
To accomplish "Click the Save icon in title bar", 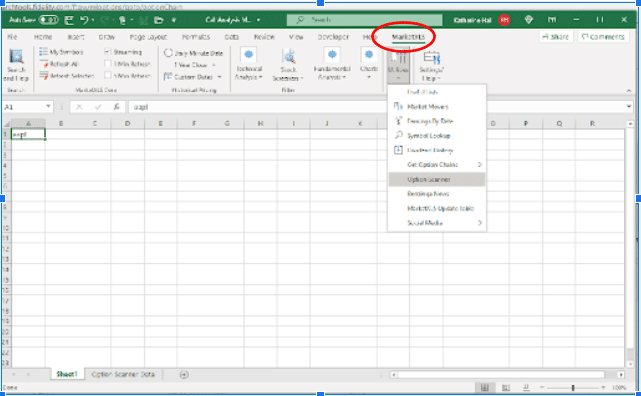I will [69, 20].
